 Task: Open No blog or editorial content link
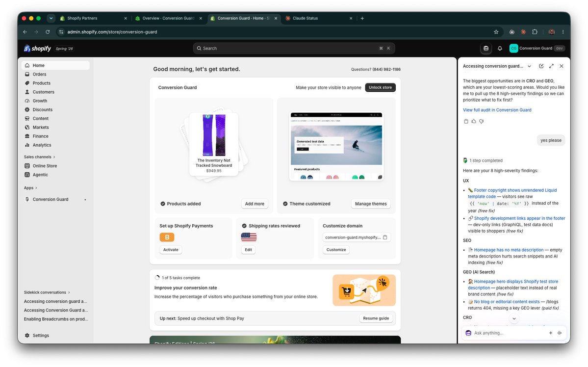[x=507, y=302]
